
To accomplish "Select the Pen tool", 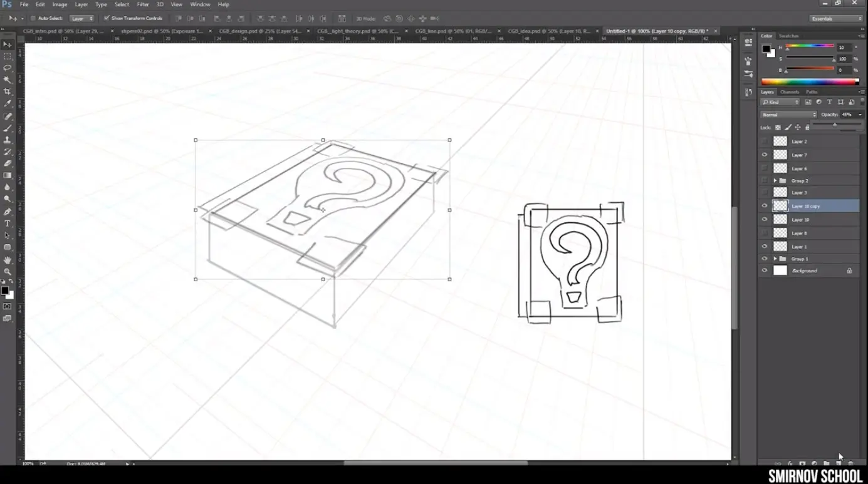I will point(8,212).
